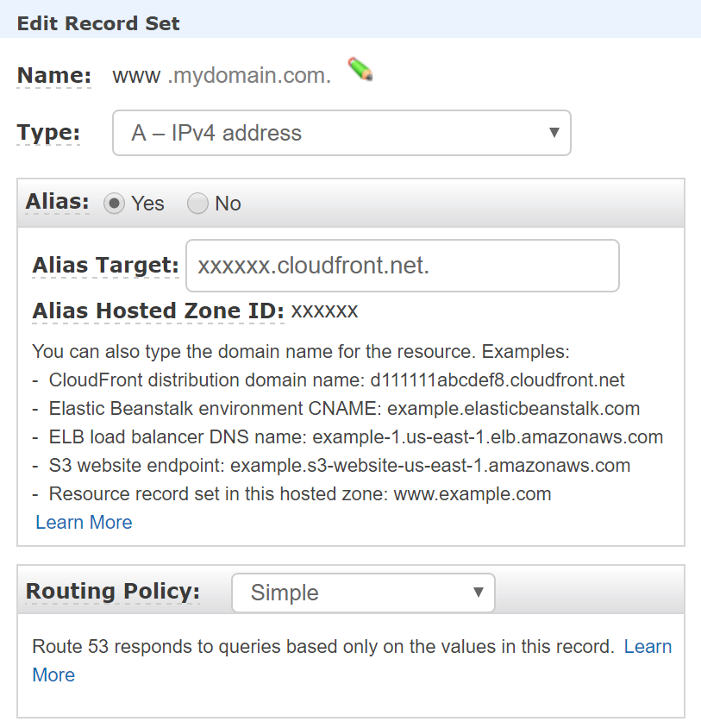This screenshot has height=728, width=701.
Task: Click the Yes text beside the Alias radio
Action: click(x=147, y=204)
